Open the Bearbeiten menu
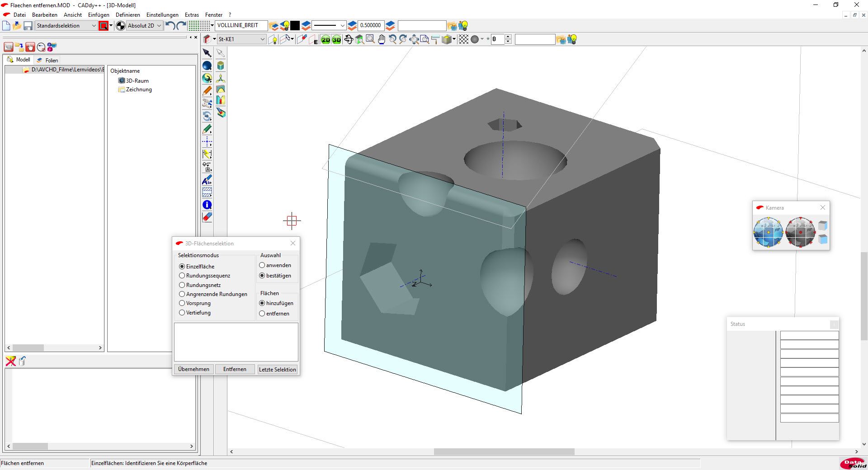Viewport: 868px width, 470px height. [45, 15]
